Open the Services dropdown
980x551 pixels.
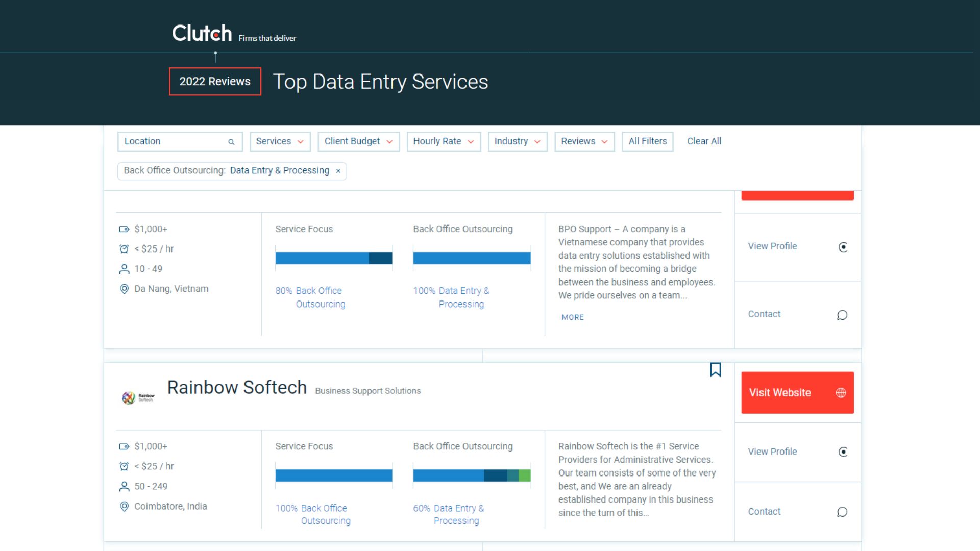pyautogui.click(x=280, y=141)
